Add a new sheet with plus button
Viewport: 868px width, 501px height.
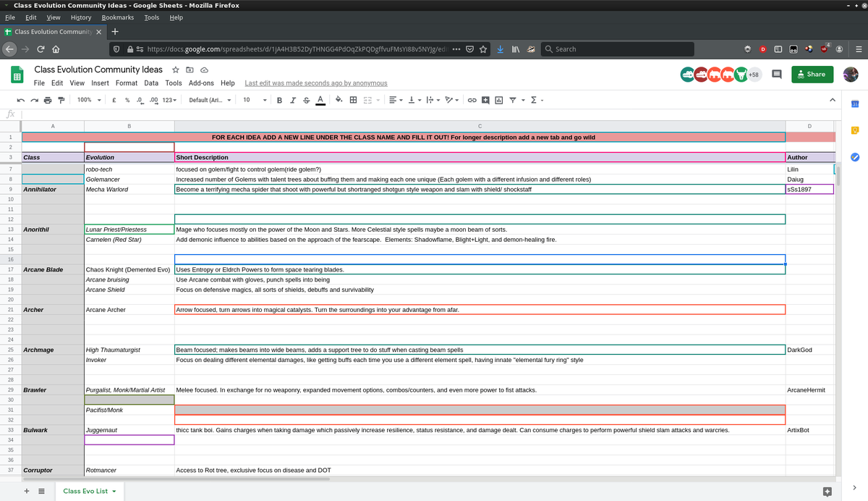(27, 491)
